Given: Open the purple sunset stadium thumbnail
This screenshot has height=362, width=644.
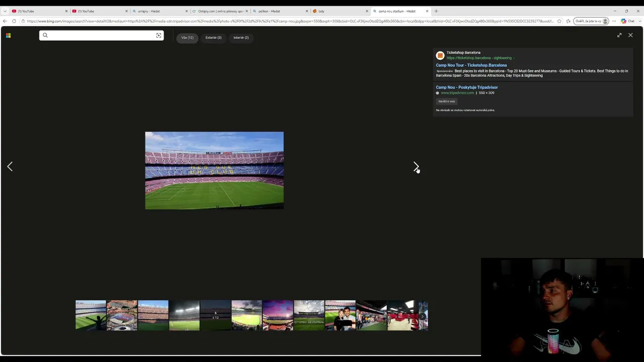Looking at the screenshot, I should pyautogui.click(x=278, y=315).
